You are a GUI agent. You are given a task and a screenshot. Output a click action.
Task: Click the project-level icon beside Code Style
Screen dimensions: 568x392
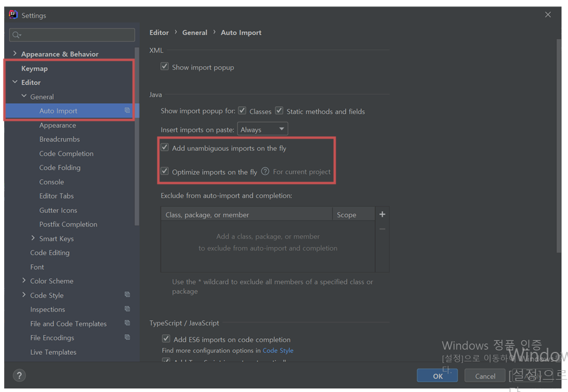pyautogui.click(x=127, y=295)
